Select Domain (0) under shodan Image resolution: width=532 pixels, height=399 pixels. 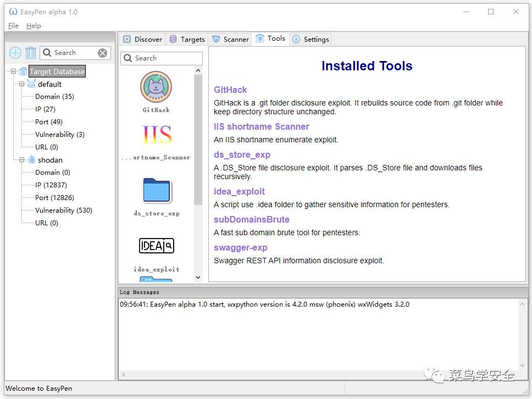[x=53, y=173]
